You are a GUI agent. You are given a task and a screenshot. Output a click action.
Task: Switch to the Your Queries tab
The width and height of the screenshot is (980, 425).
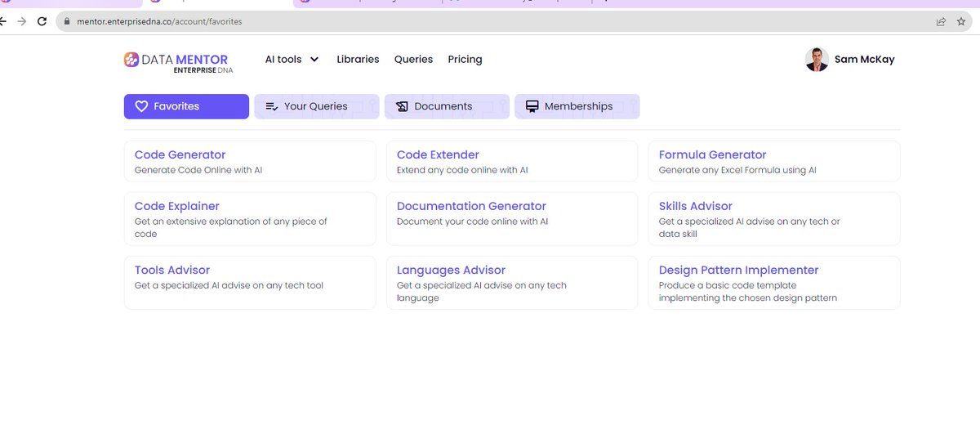point(316,106)
